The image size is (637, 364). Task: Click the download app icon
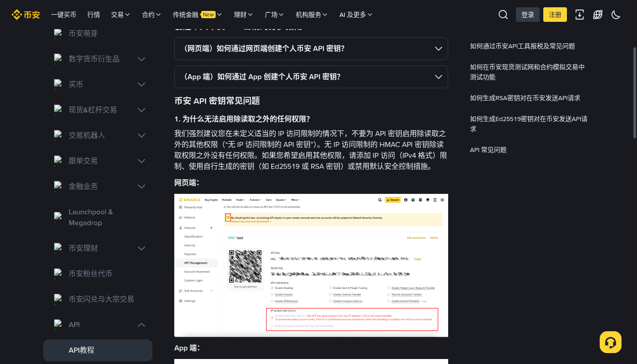pyautogui.click(x=580, y=15)
